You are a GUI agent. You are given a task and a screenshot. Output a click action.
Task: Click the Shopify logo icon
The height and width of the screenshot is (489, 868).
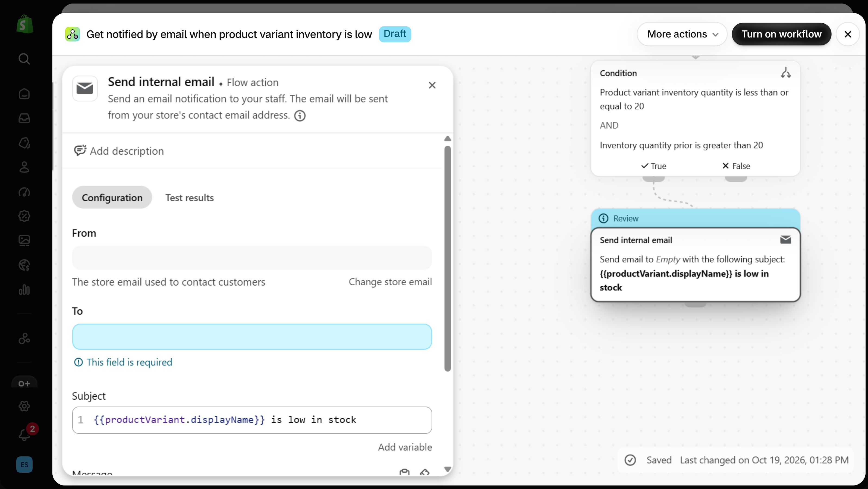tap(25, 24)
